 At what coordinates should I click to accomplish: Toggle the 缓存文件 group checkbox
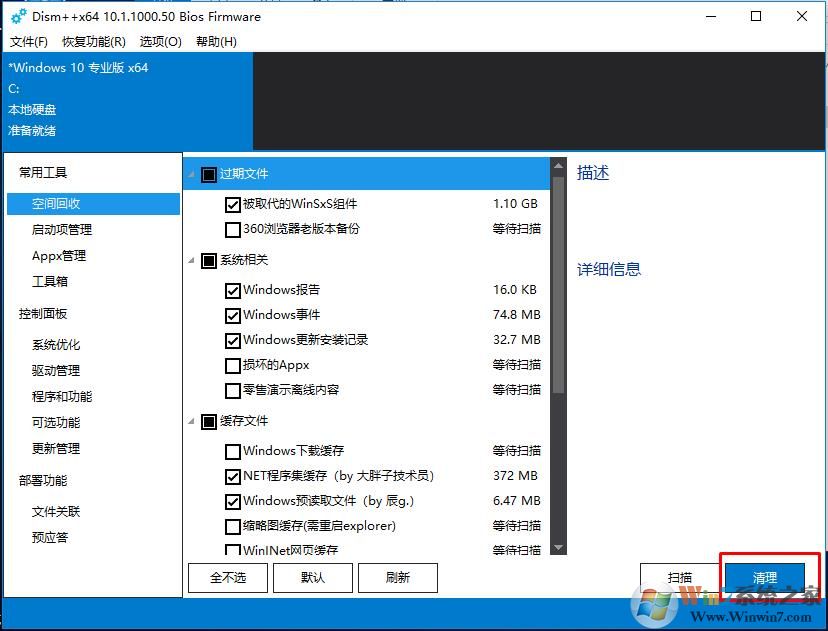(209, 421)
